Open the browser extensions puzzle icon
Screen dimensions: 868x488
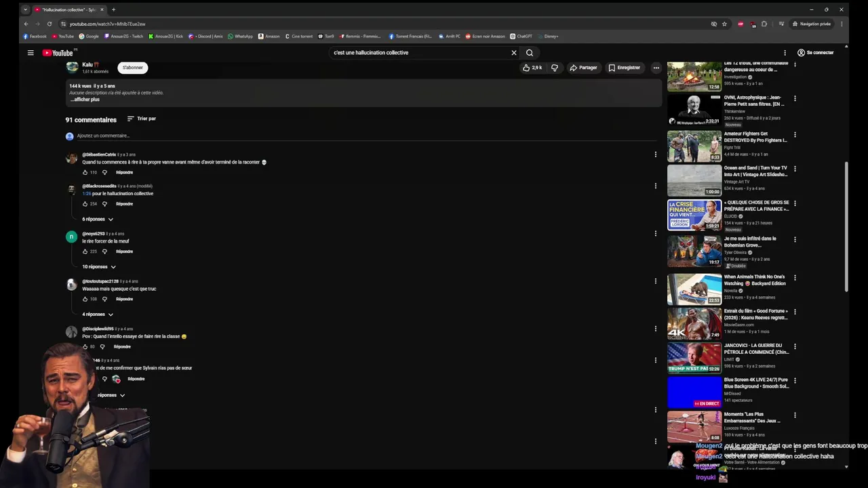(764, 24)
